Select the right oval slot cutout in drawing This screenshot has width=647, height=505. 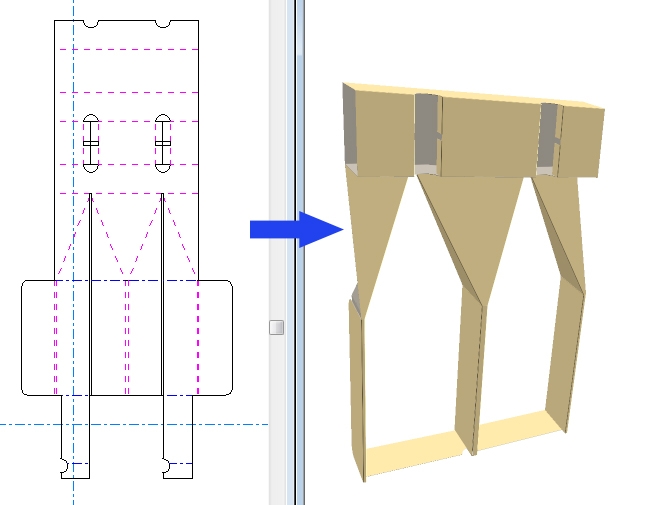163,143
